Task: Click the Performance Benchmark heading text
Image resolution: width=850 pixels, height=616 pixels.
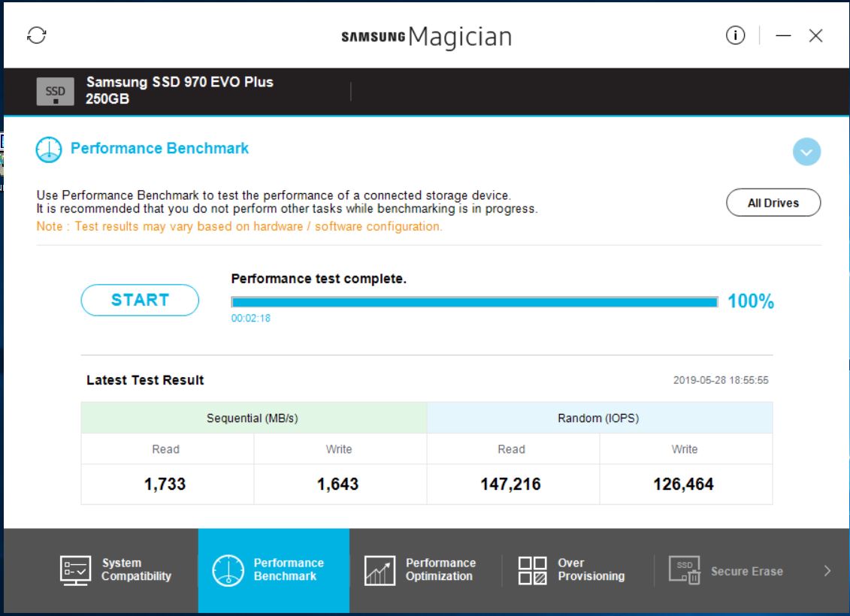Action: (160, 149)
